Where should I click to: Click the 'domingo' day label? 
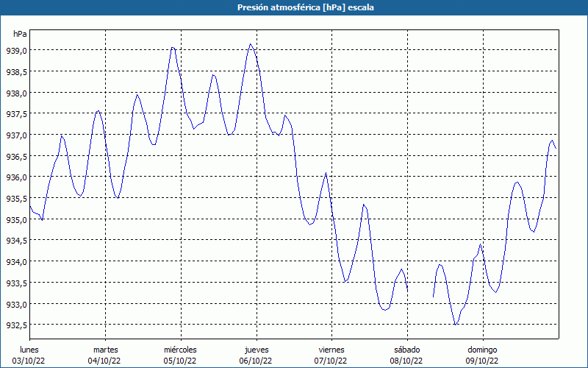point(482,350)
